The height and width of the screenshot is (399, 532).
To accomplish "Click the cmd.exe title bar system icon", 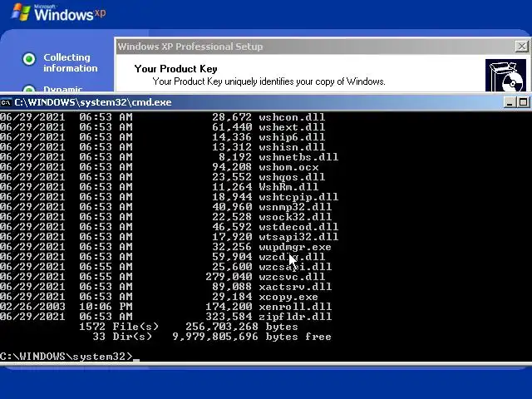I will coord(6,102).
